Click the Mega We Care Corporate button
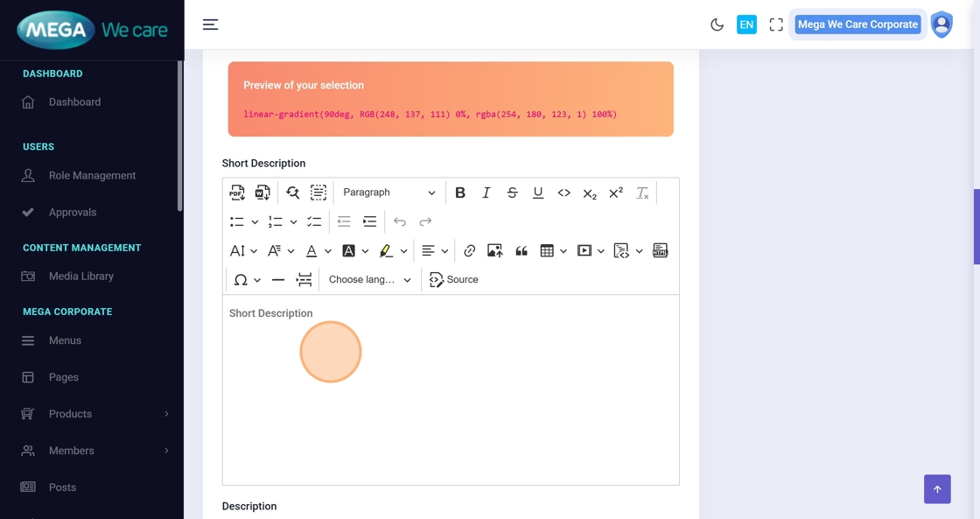The width and height of the screenshot is (980, 519). 857,25
